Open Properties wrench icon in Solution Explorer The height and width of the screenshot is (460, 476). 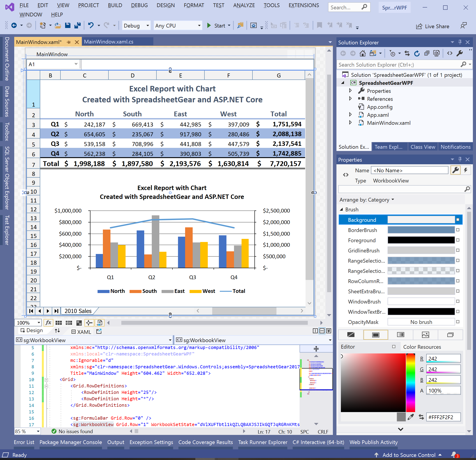point(460,53)
